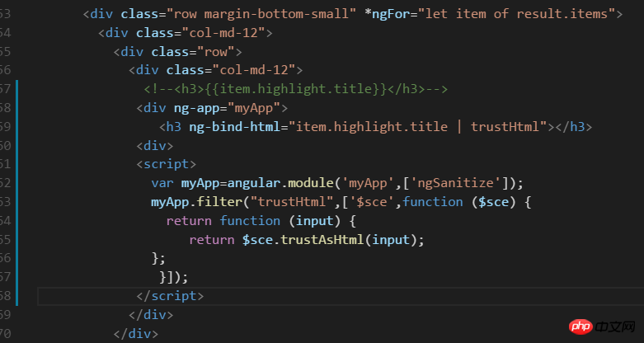Click myApp.filter call
This screenshot has width=644, height=343.
[x=197, y=202]
